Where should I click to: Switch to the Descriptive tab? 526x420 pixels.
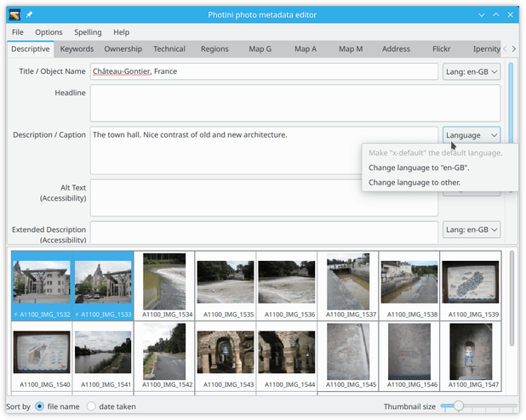(x=31, y=49)
